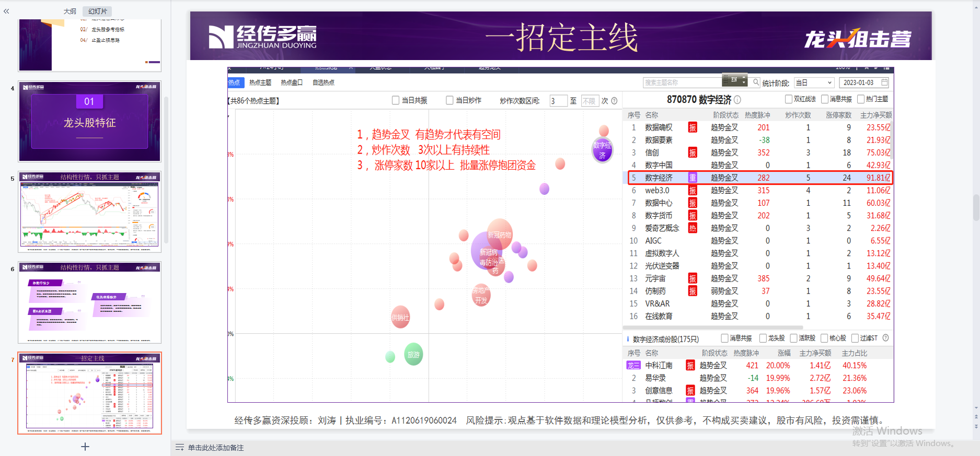Viewport: 980px width, 456px height.
Task: Click the 炒作次数区间 minimum field showing 3
Action: click(x=558, y=101)
